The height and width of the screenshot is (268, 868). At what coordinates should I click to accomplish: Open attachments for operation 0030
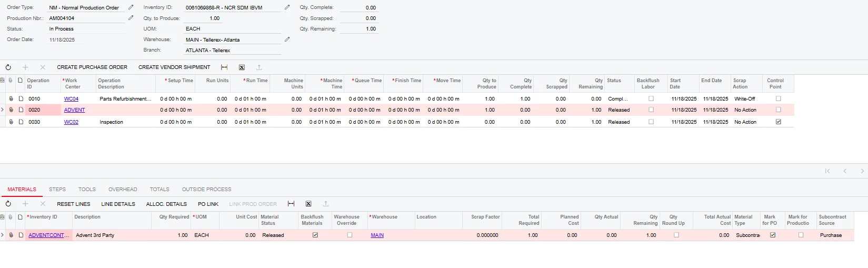point(11,122)
